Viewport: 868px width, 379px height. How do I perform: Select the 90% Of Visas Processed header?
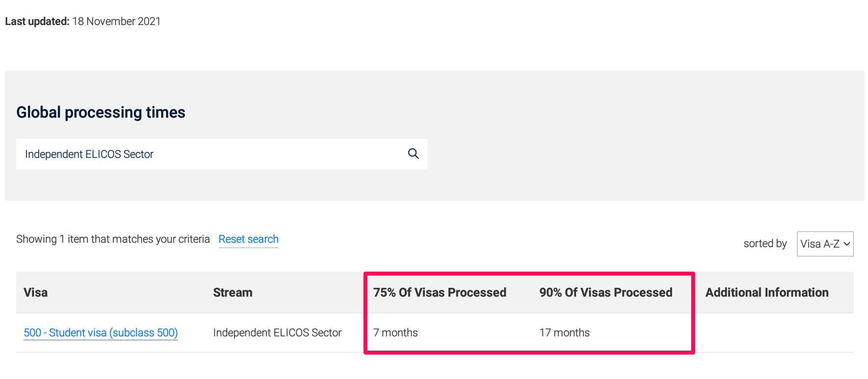pos(606,293)
